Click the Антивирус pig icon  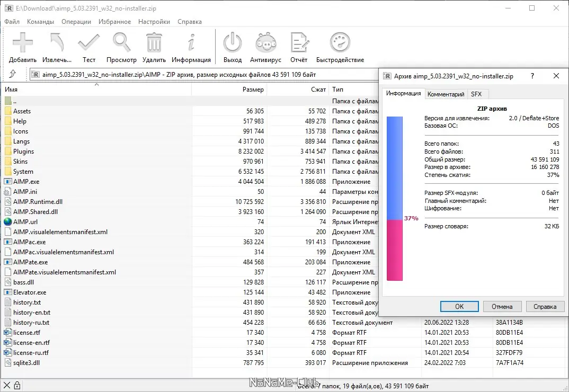[x=265, y=42]
